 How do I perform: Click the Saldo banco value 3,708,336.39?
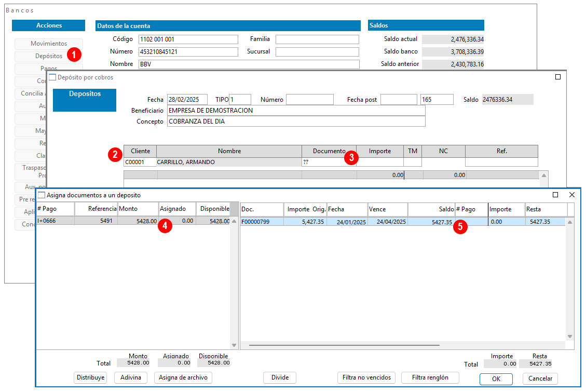pos(453,51)
